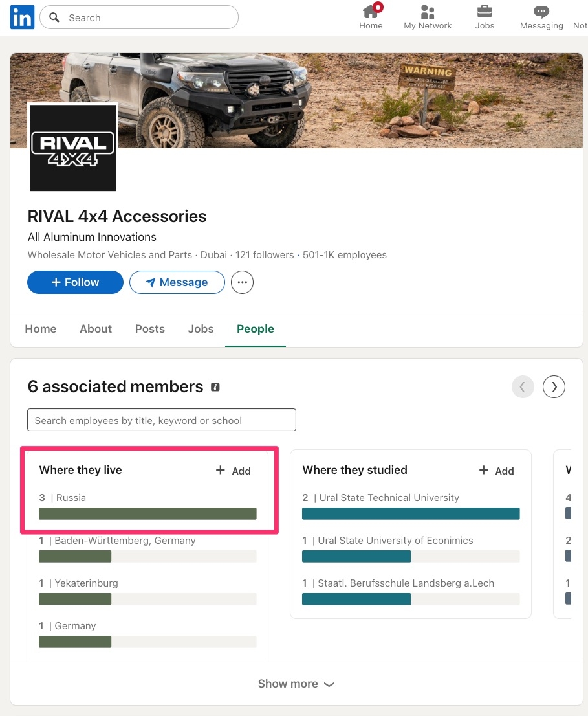588x716 pixels.
Task: Add a school under Where they studied
Action: tap(496, 471)
